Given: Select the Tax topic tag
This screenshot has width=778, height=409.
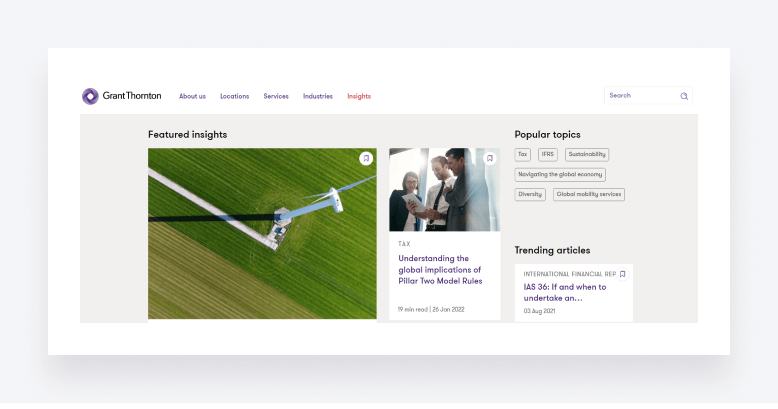Looking at the screenshot, I should coord(523,155).
